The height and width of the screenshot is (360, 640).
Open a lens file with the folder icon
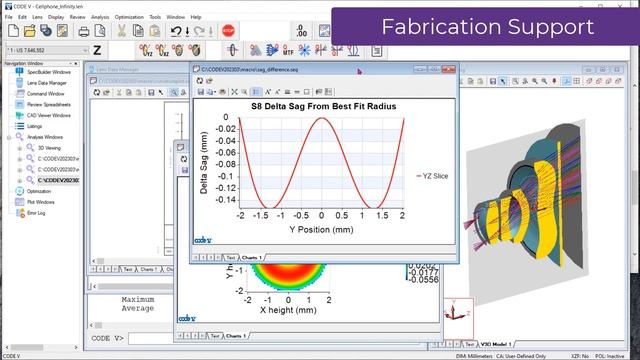click(29, 31)
